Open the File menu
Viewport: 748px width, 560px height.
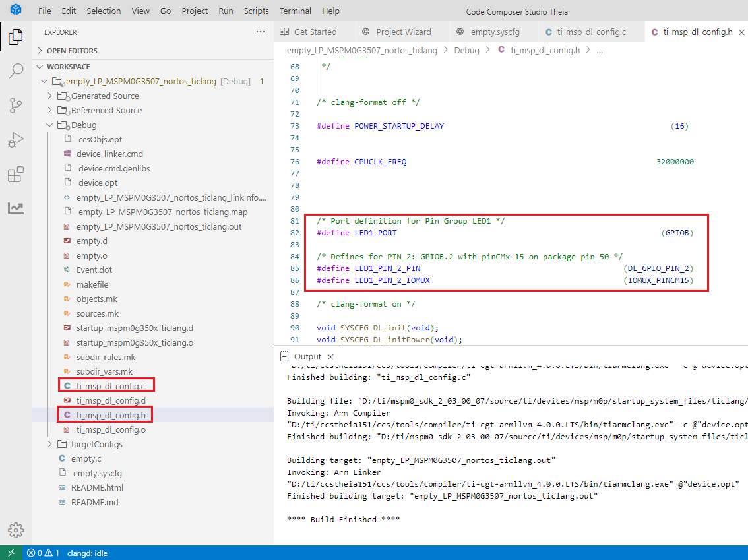tap(44, 11)
